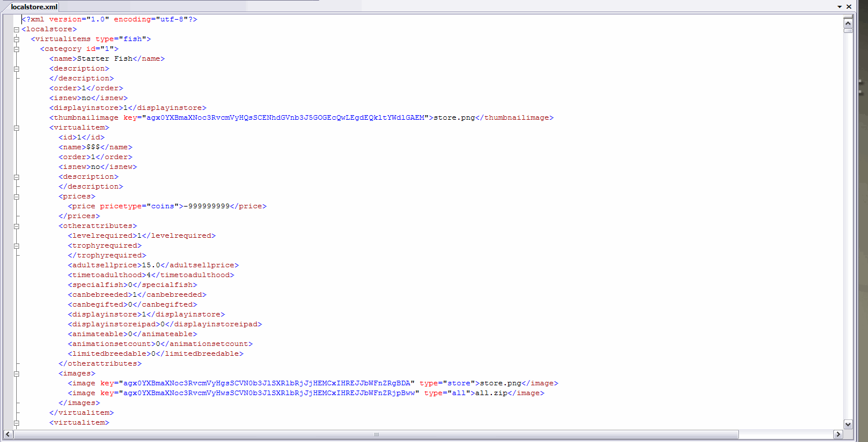868x442 pixels.
Task: Click the horizontal scrollbar thumb
Action: pos(376,434)
